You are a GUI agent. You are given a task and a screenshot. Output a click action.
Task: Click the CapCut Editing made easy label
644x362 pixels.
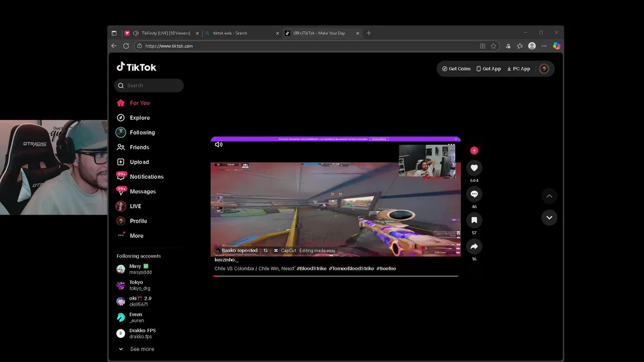click(304, 250)
